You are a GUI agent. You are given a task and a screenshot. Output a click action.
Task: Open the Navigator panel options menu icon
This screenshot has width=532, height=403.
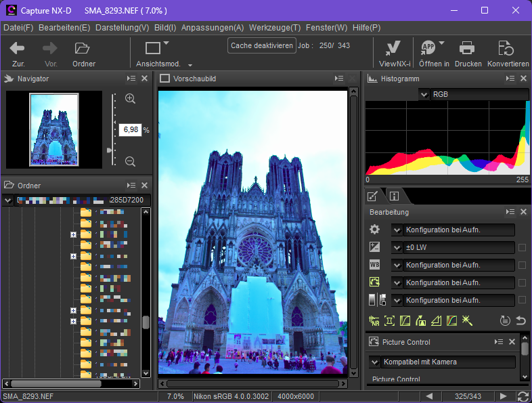click(x=131, y=79)
